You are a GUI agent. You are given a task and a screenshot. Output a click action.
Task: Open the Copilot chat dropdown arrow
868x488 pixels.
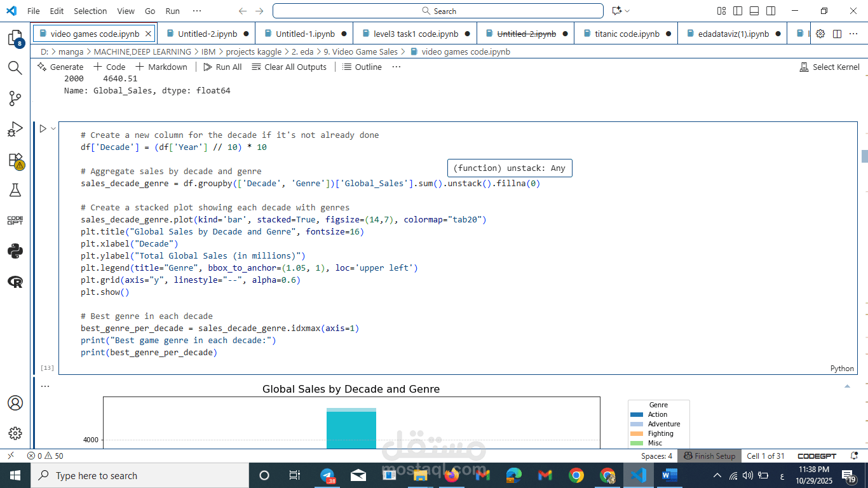pyautogui.click(x=628, y=11)
